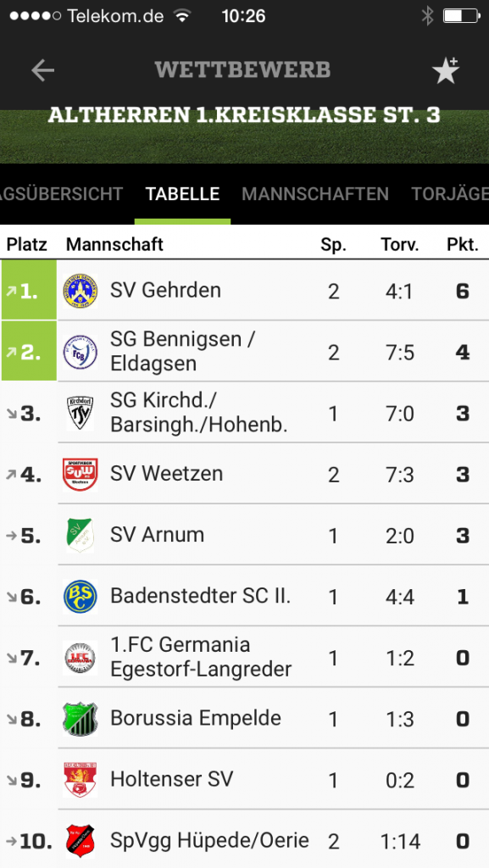Screen dimensions: 489x868
Task: Open the Badenstedter BSC round logo
Action: click(x=81, y=597)
